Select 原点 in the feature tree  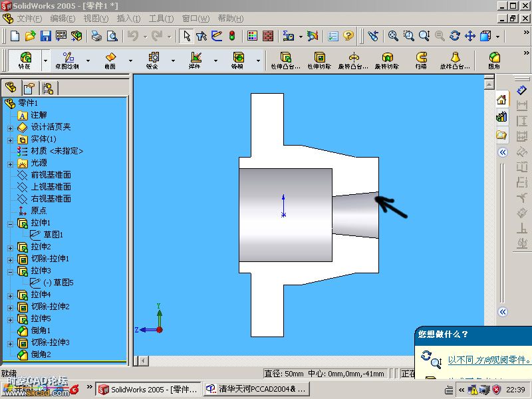(x=39, y=210)
